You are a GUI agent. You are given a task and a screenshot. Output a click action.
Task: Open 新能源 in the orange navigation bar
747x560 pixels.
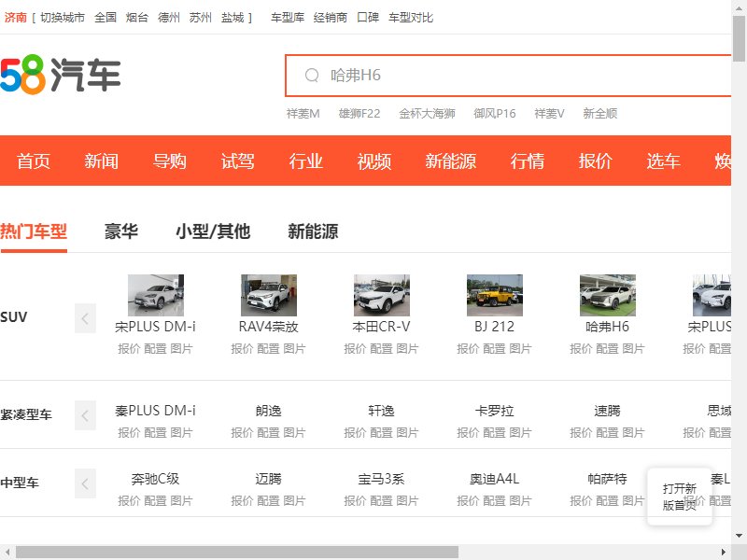tap(451, 161)
